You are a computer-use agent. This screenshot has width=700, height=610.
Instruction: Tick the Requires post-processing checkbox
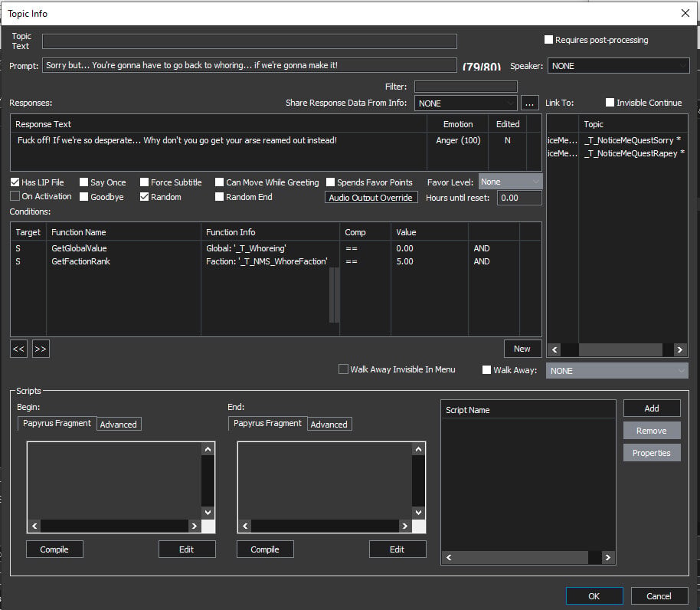coord(548,40)
